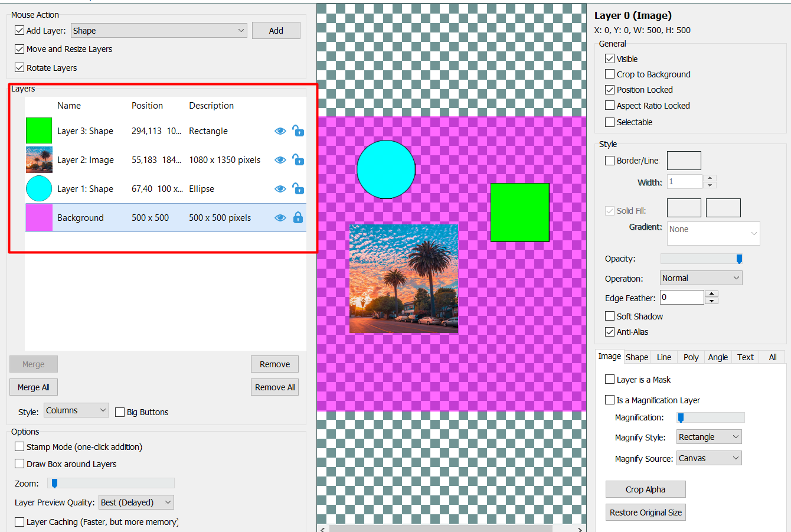
Task: Enable Aspect Ratio Locked
Action: coord(610,105)
